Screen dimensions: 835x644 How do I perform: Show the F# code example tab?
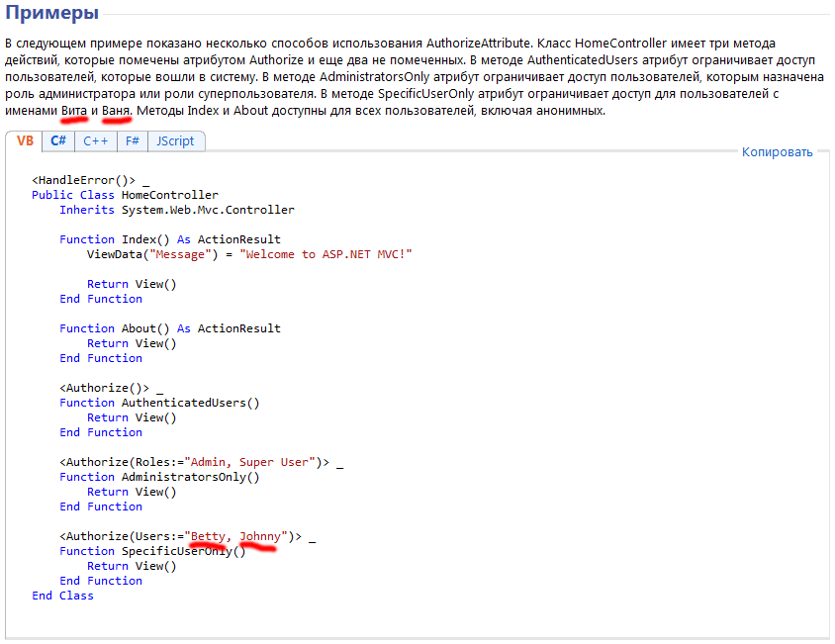(131, 141)
